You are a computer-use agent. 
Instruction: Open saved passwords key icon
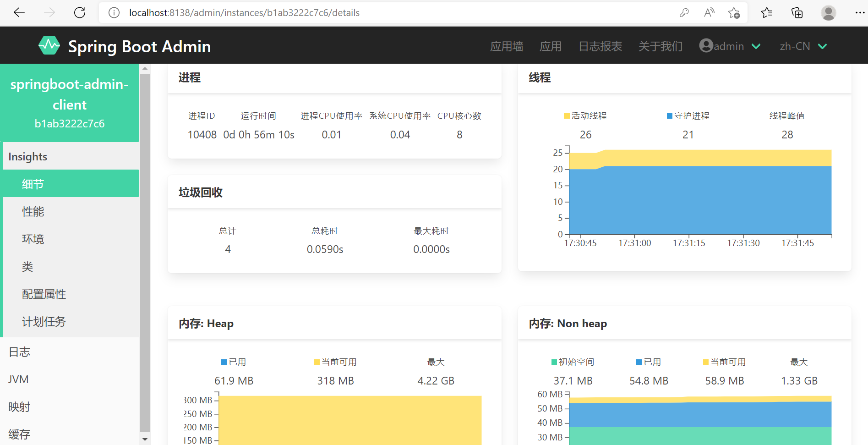[x=684, y=13]
